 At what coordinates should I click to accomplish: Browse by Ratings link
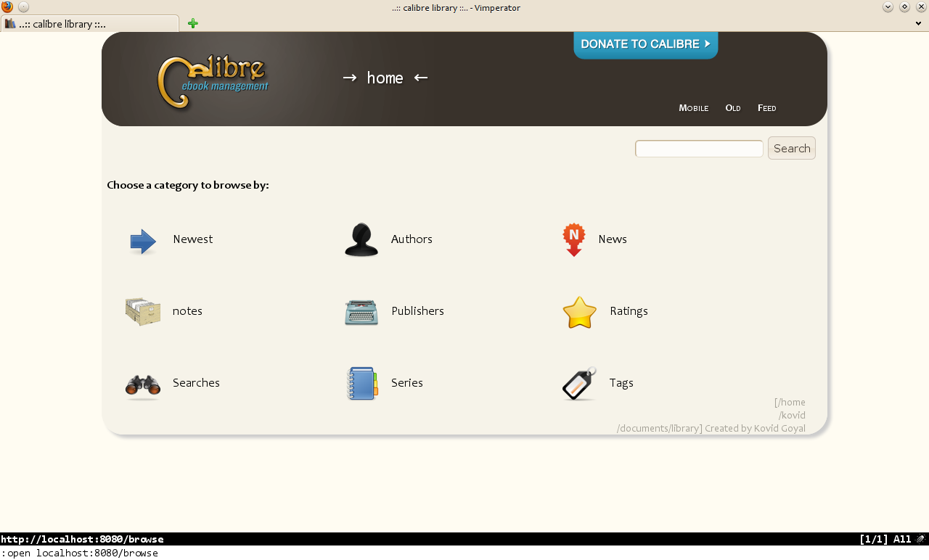click(629, 311)
